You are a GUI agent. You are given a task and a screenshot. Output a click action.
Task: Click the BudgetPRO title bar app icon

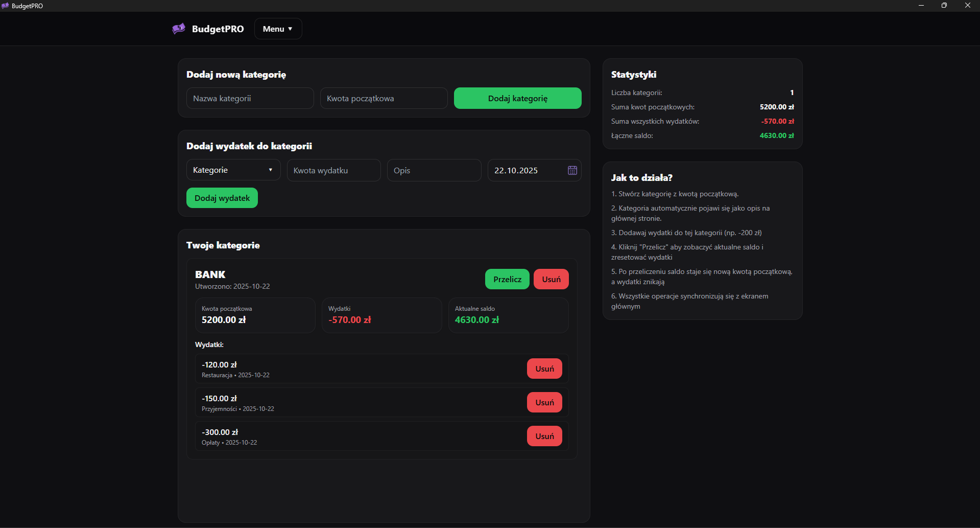5,6
